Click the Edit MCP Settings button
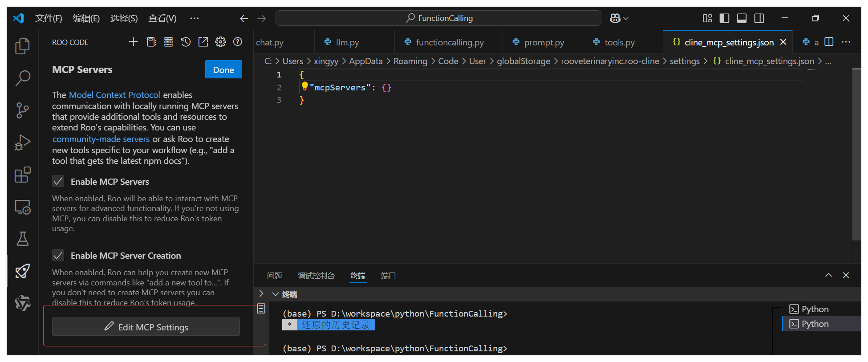Viewport: 868px width, 362px height. click(x=146, y=327)
